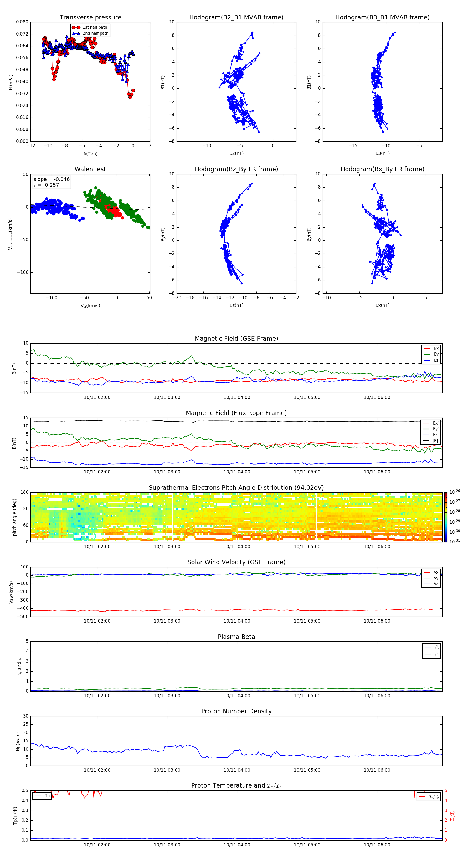This screenshot has height=868, width=473.
Task: Click the "B2(nT)" x-axis label
Action: click(x=236, y=153)
